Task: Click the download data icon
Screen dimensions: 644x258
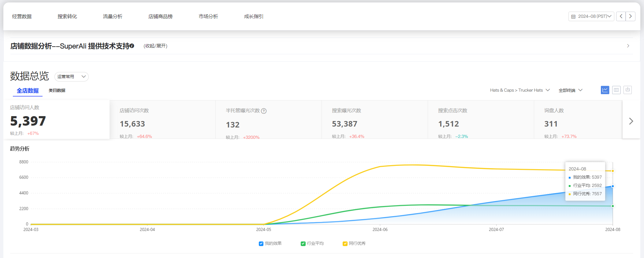Action: [627, 90]
